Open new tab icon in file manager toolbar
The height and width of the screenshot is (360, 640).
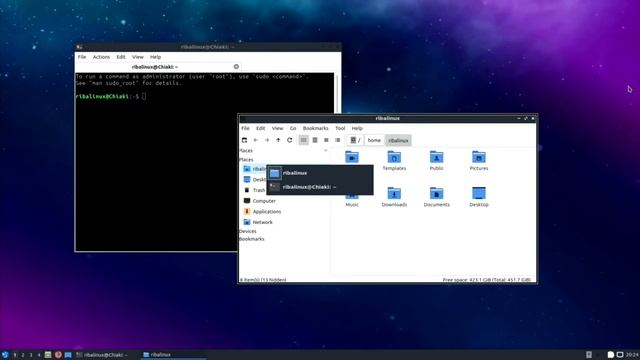244,140
